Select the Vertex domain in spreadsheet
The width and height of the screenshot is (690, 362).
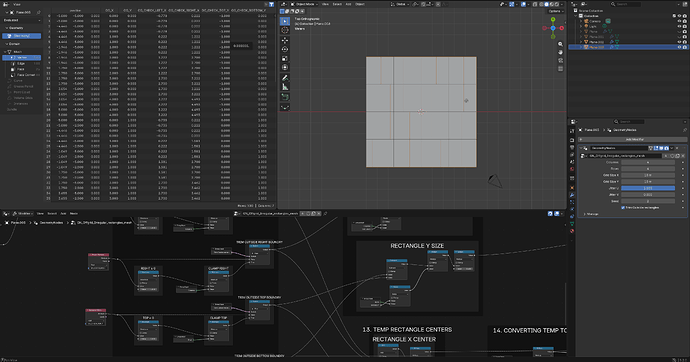tap(22, 58)
